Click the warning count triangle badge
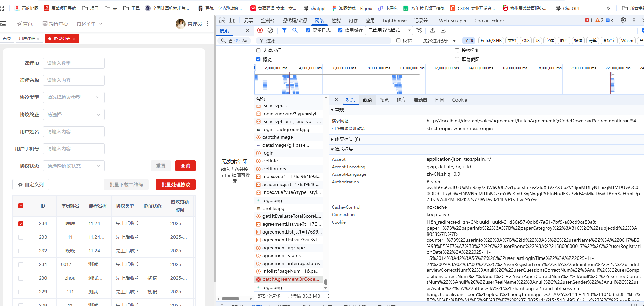The image size is (644, 306). point(600,21)
